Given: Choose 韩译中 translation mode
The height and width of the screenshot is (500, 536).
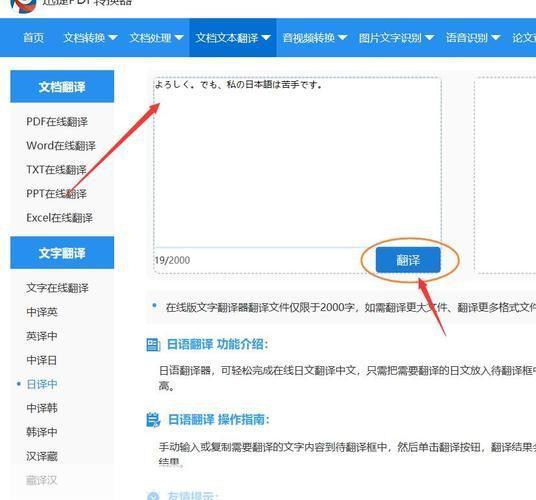Looking at the screenshot, I should point(42,432).
